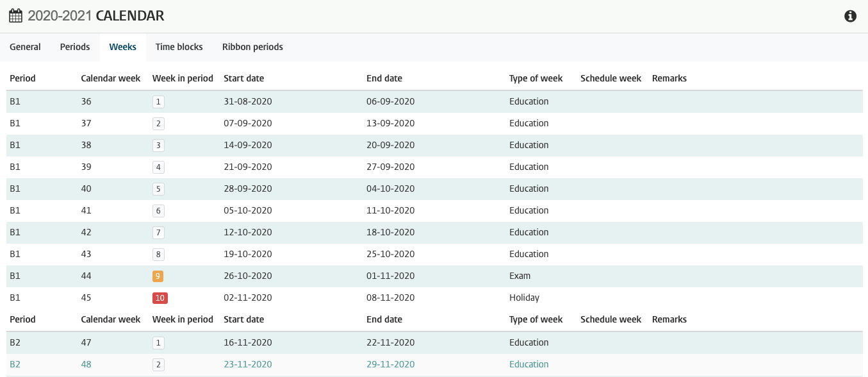This screenshot has width=868, height=377.
Task: Click start date 16-11-2020
Action: tap(248, 342)
